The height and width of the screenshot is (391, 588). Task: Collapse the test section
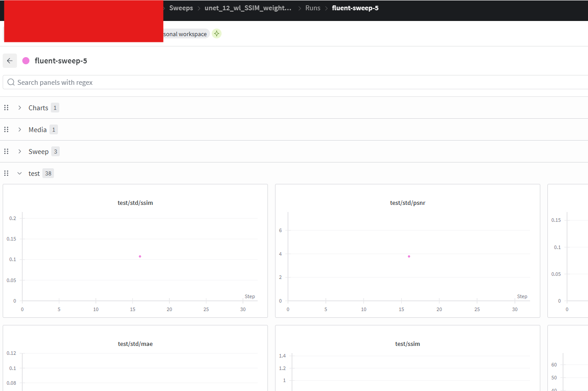click(x=20, y=173)
